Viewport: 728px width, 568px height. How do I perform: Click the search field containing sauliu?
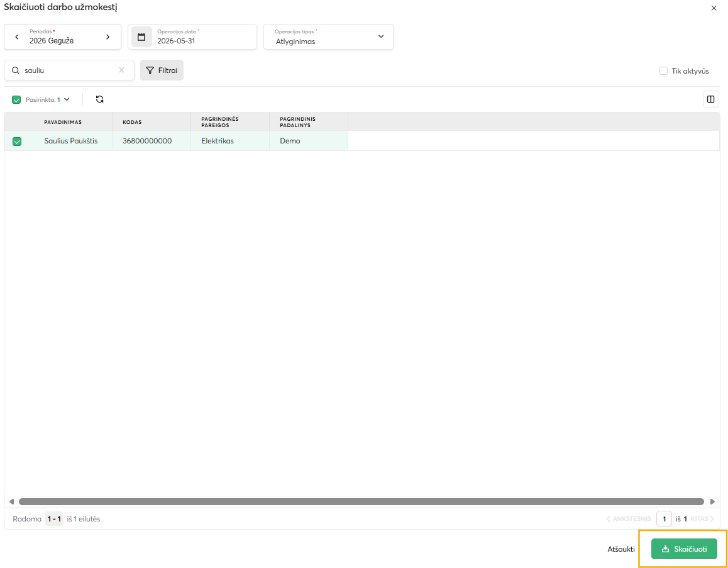click(69, 70)
